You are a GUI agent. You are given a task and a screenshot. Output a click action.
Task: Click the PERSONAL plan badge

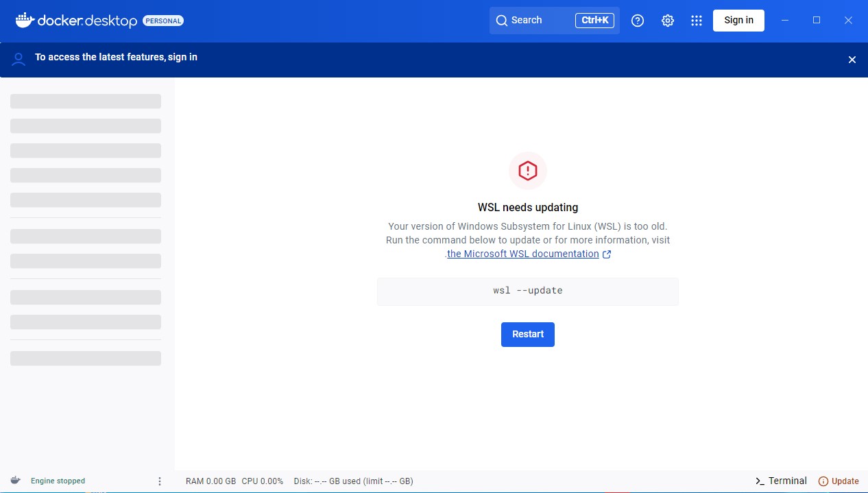point(163,21)
